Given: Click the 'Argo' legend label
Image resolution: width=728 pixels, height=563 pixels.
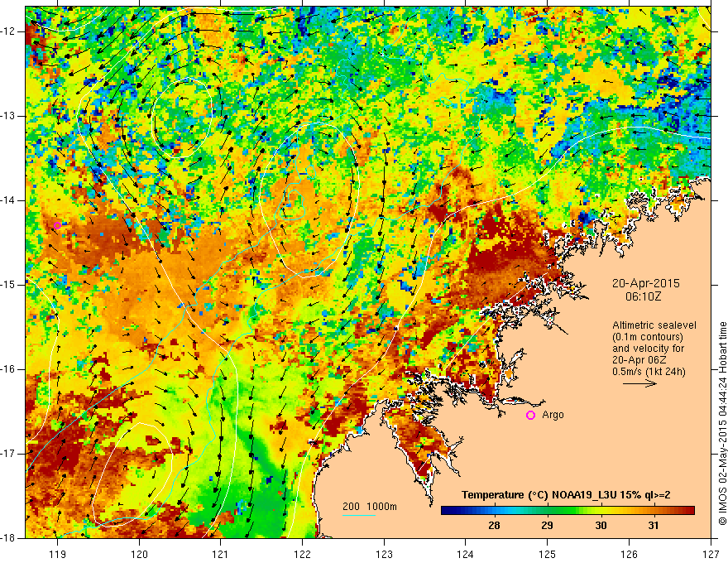Looking at the screenshot, I should (x=553, y=415).
